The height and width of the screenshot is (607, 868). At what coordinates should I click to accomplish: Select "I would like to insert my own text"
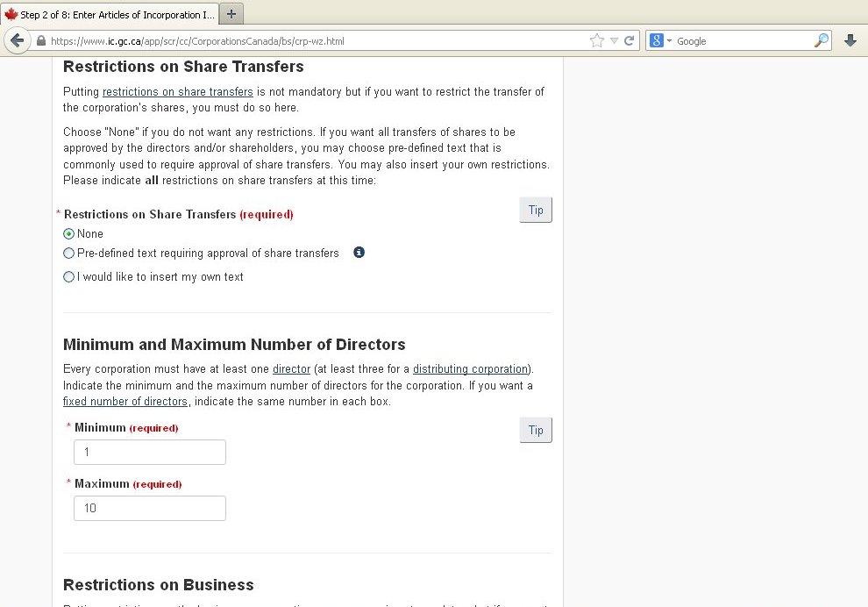(69, 277)
